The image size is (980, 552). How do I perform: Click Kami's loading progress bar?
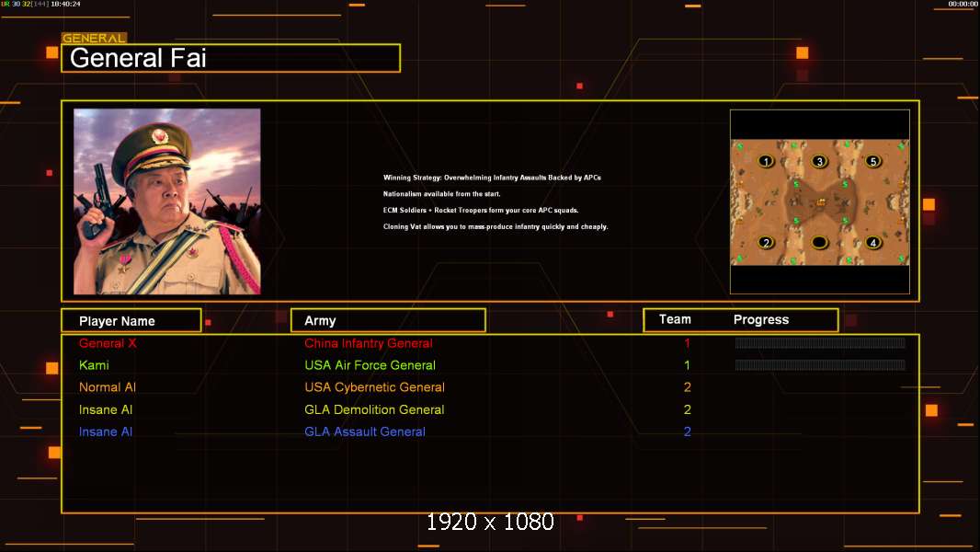point(820,364)
